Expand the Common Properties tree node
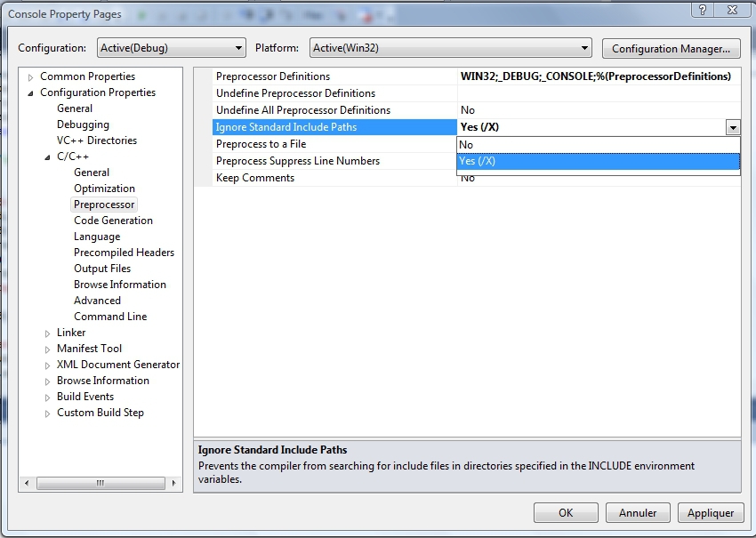This screenshot has width=756, height=538. coord(31,77)
